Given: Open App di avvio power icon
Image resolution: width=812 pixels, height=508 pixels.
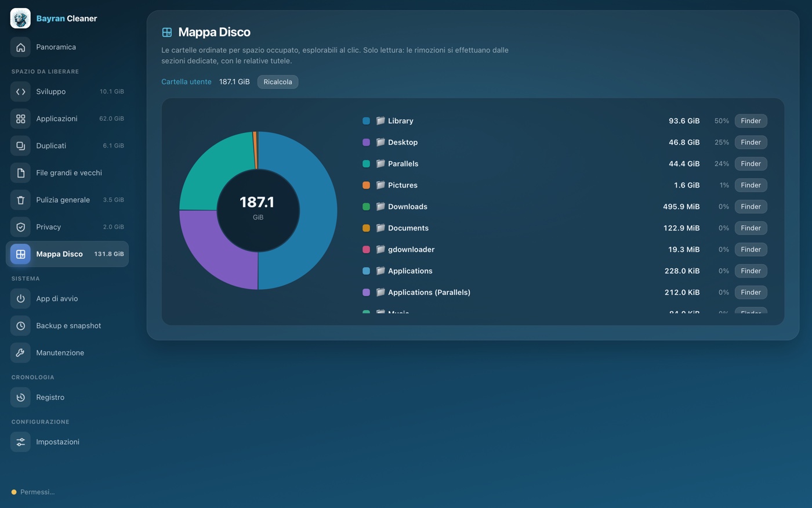Looking at the screenshot, I should click(20, 298).
